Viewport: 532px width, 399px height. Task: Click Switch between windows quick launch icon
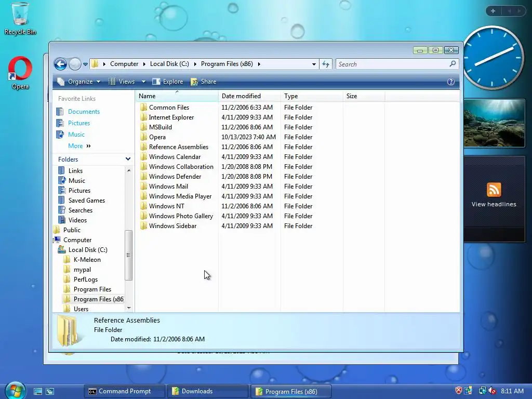pos(50,392)
